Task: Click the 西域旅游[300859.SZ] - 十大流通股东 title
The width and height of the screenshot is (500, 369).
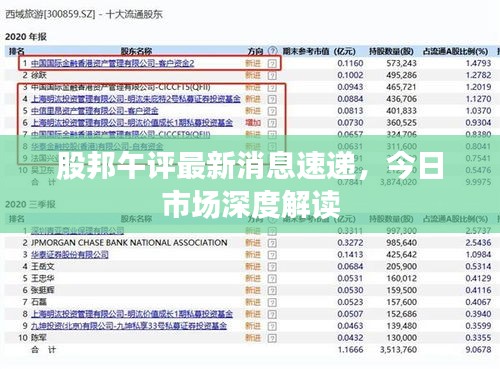Action: [84, 14]
